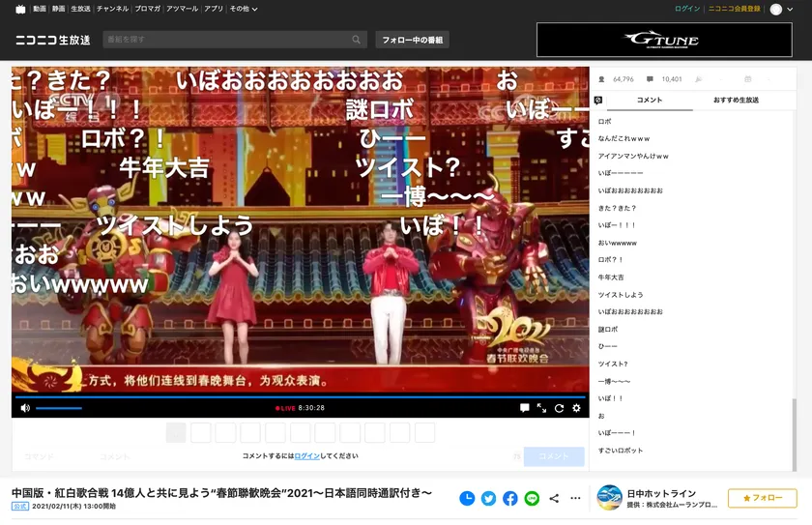Open the user account dropdown arrow
The width and height of the screenshot is (812, 525).
791,10
